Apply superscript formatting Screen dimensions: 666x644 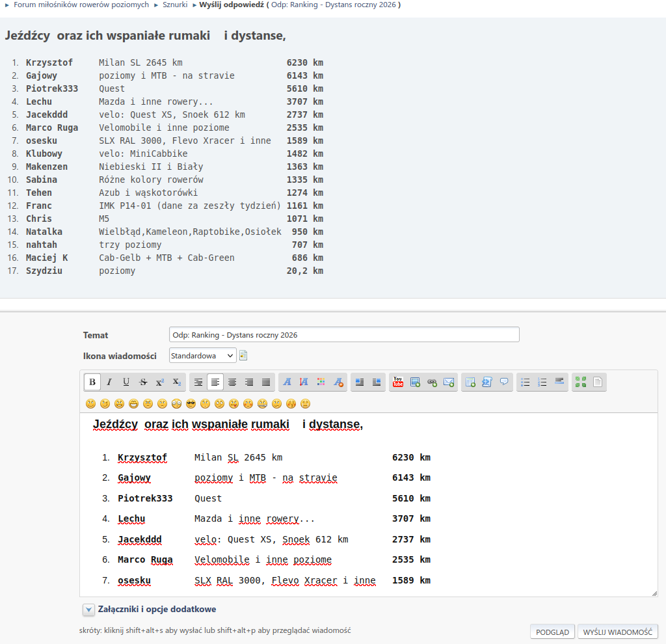[160, 382]
